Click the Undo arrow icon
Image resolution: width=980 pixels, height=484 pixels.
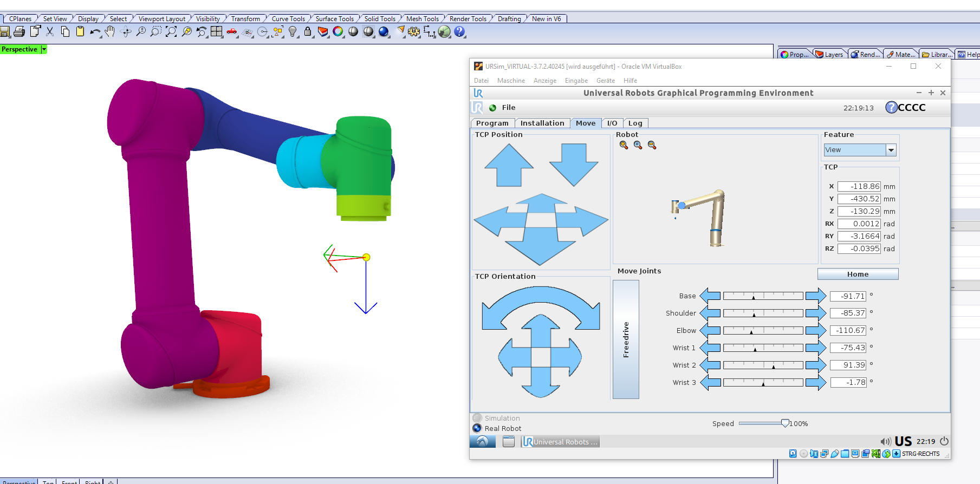pos(95,32)
